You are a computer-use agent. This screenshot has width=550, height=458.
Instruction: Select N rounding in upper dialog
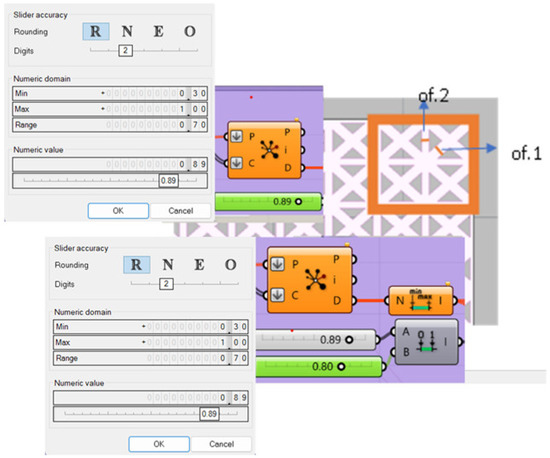127,32
